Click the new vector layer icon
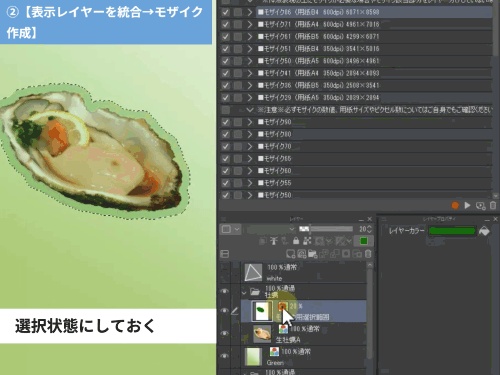Image resolution: width=500 pixels, height=375 pixels. click(302, 254)
